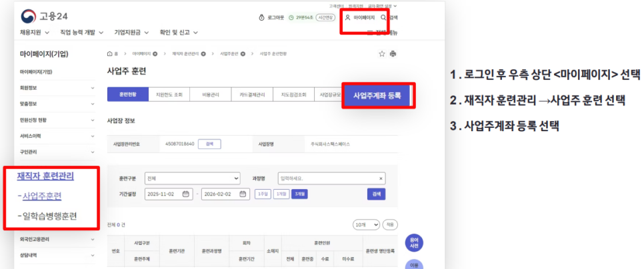Open 채용지원 top menu
644x269 pixels.
coord(35,33)
